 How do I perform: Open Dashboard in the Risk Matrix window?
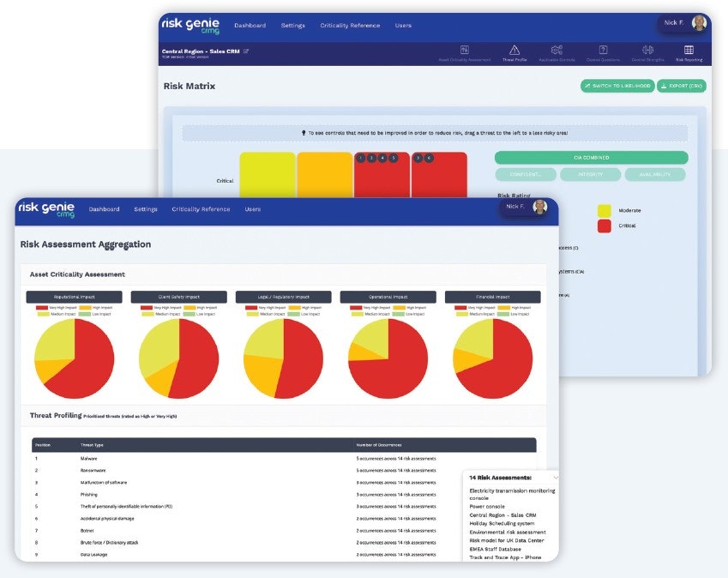250,26
